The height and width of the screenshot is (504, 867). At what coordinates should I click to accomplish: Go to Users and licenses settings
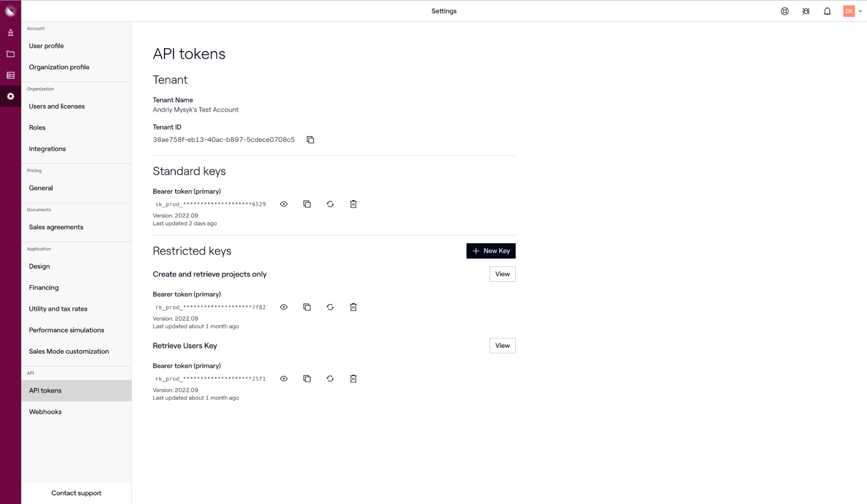(x=57, y=106)
